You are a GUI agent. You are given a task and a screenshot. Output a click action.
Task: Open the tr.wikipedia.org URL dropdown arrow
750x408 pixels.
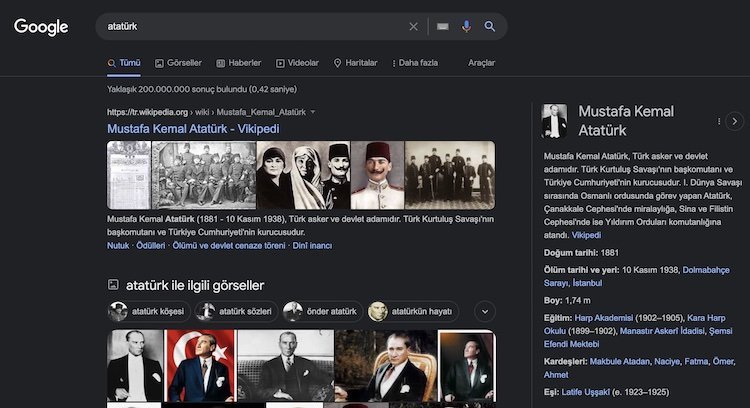click(313, 112)
